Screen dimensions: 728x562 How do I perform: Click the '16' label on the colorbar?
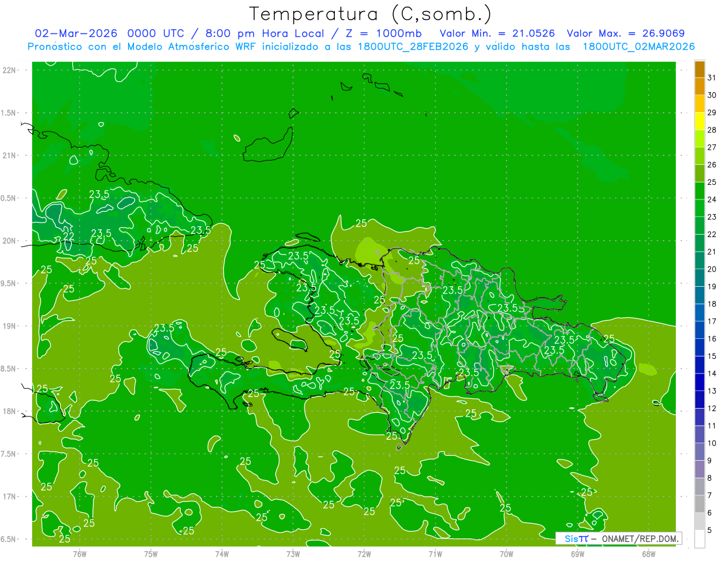[x=712, y=339]
